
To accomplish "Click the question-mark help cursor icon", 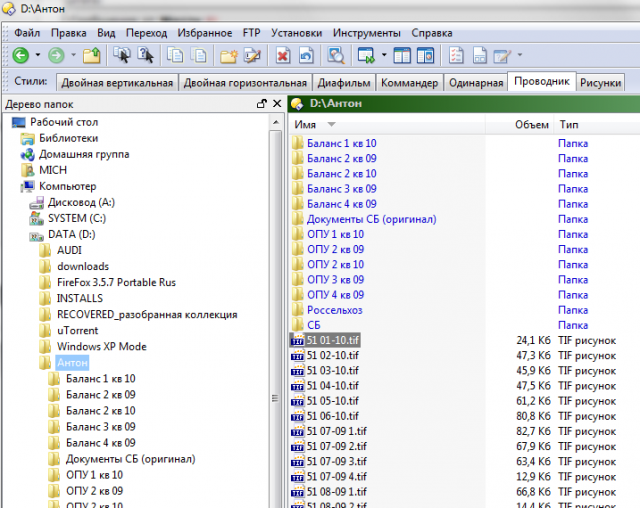I will 145,55.
